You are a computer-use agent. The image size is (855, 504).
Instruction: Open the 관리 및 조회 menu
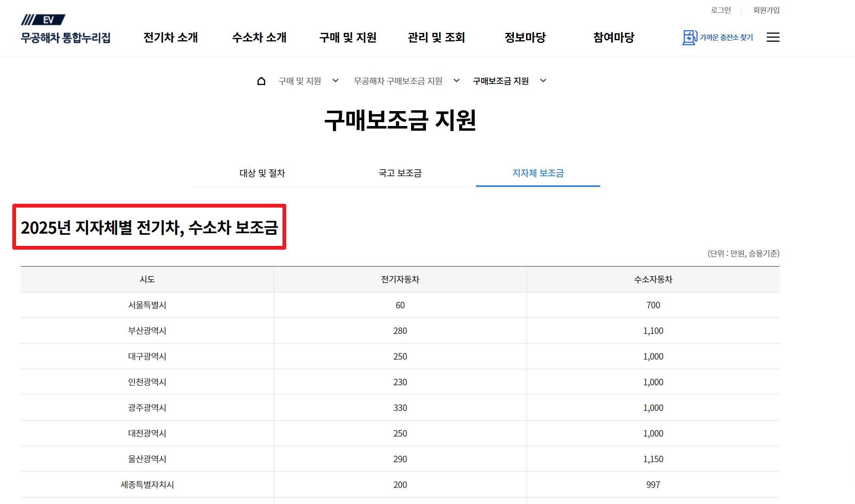click(x=437, y=38)
